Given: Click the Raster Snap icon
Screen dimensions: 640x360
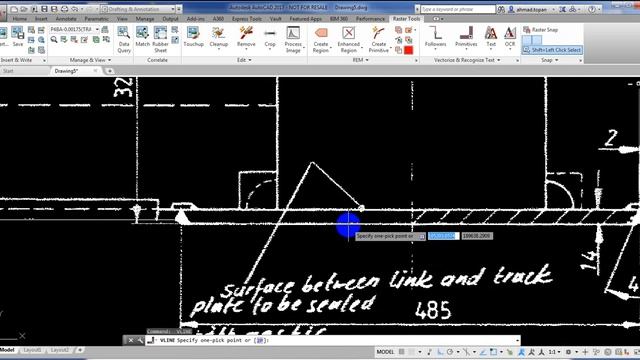Looking at the screenshot, I should point(527,30).
